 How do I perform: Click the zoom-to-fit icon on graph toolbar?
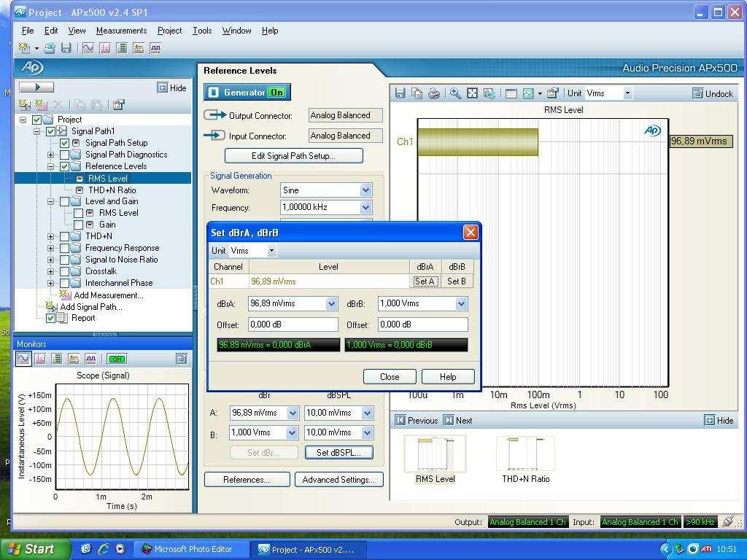[x=472, y=93]
